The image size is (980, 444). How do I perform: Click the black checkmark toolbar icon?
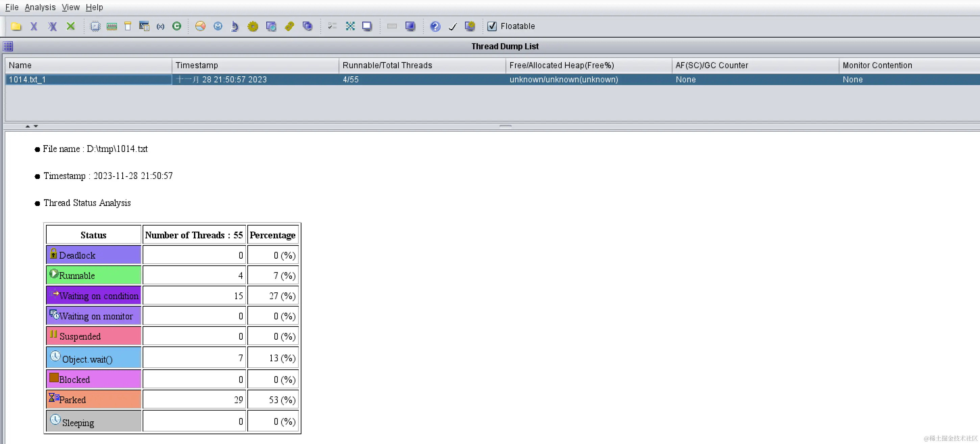click(452, 26)
